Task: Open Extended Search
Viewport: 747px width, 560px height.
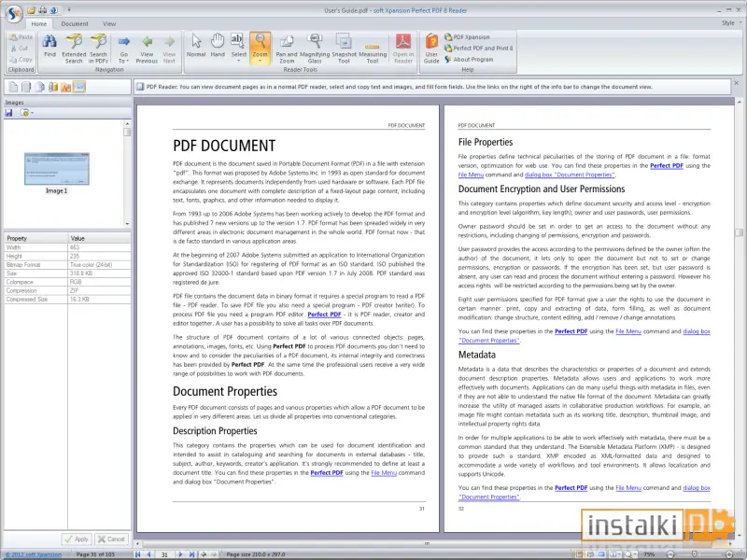Action: coord(74,49)
